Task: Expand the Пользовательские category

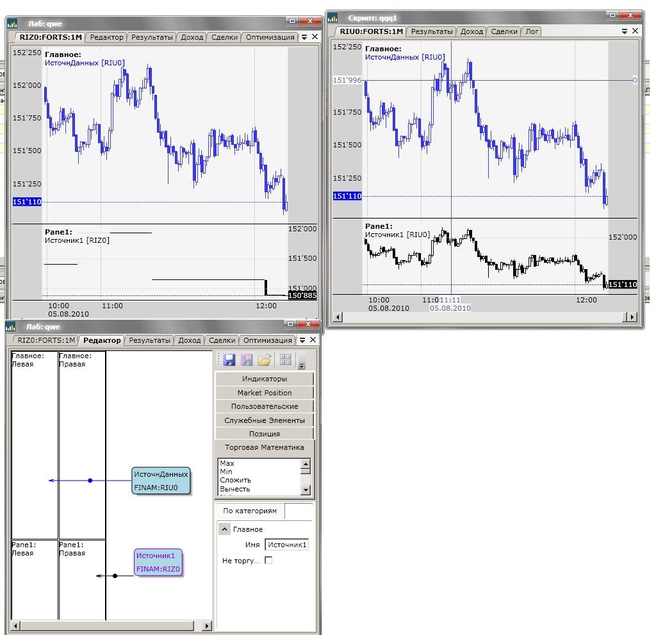Action: pyautogui.click(x=265, y=406)
